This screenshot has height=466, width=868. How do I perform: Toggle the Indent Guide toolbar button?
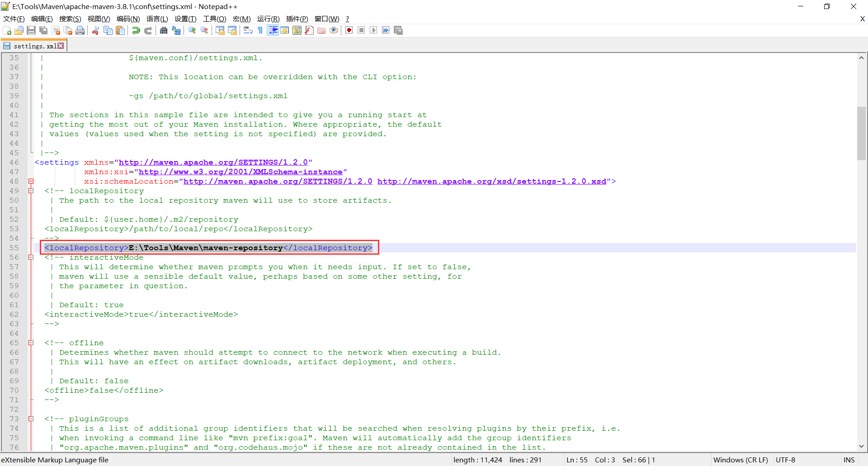[273, 30]
